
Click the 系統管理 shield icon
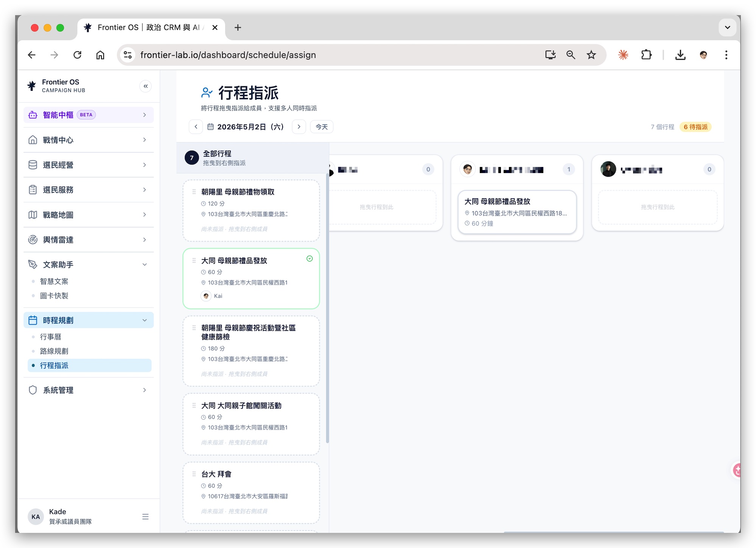tap(33, 390)
